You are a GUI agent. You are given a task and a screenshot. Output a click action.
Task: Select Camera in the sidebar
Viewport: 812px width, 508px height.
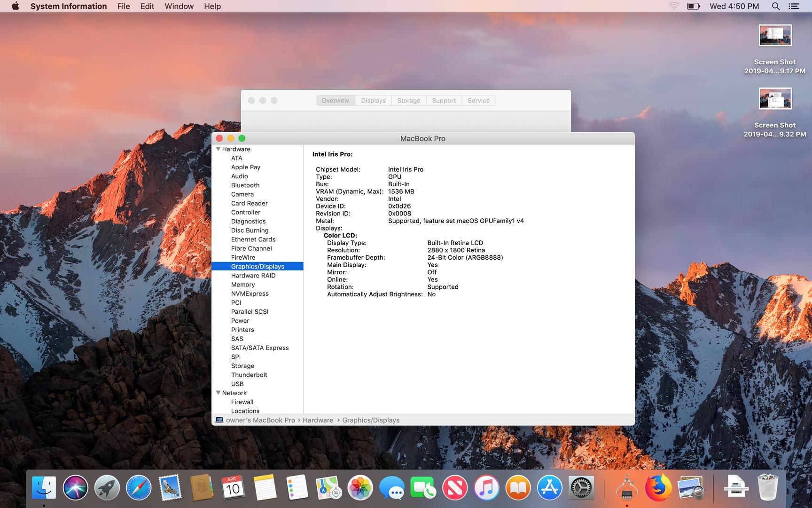242,194
